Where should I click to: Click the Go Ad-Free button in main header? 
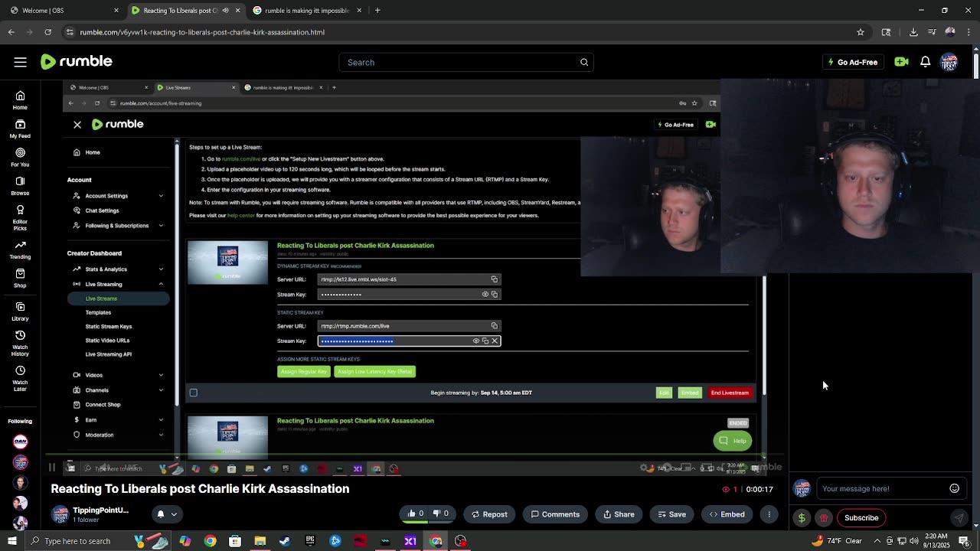tap(852, 62)
